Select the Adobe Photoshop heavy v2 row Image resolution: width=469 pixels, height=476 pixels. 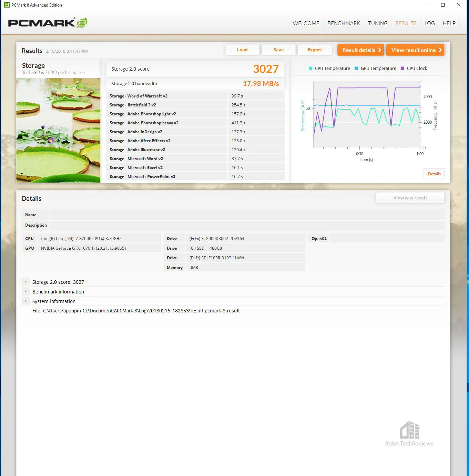195,123
